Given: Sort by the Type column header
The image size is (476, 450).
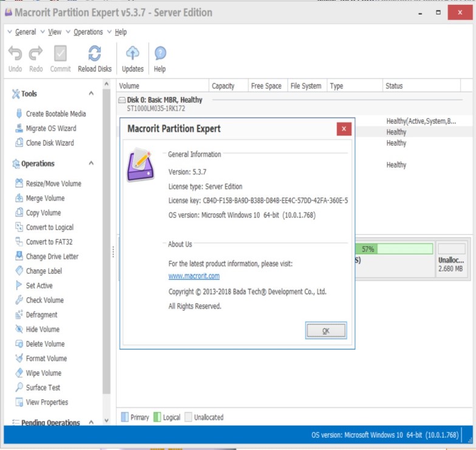Looking at the screenshot, I should tap(355, 86).
